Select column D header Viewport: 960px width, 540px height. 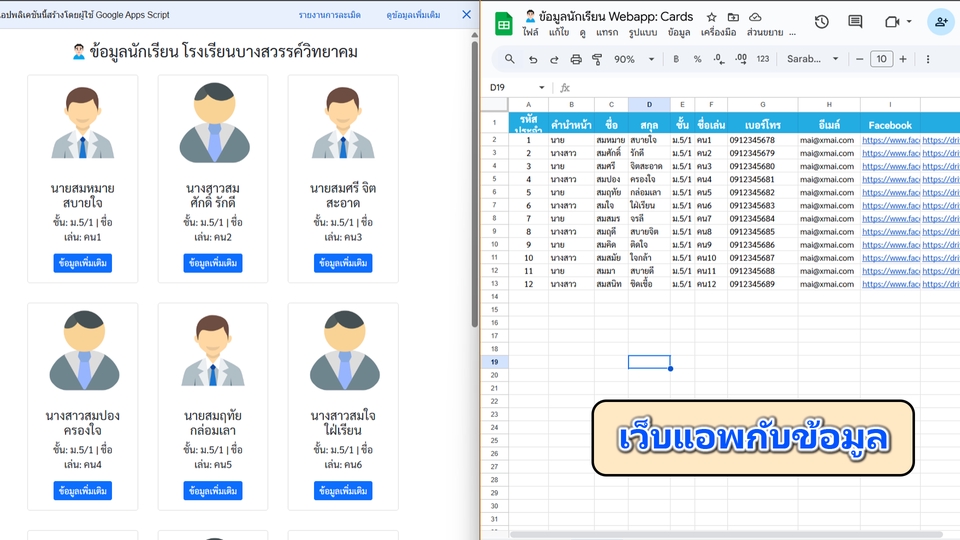(649, 105)
